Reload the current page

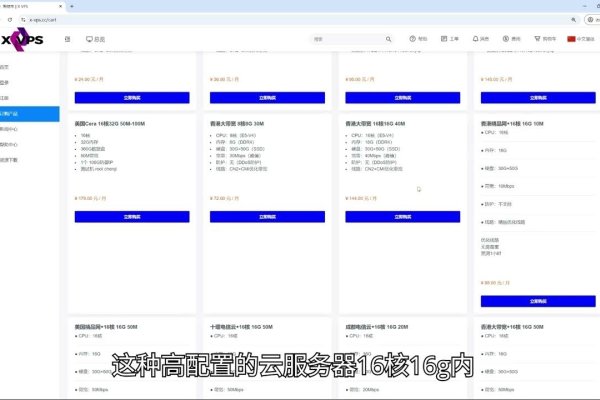(x=10, y=20)
